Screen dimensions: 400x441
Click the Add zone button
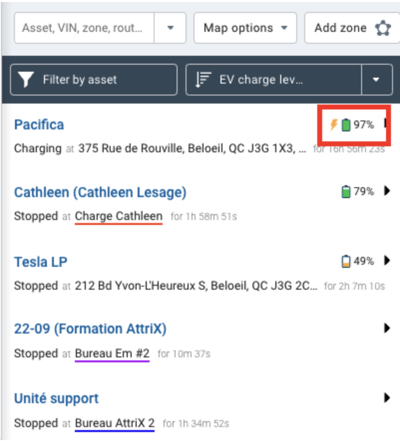coord(352,28)
